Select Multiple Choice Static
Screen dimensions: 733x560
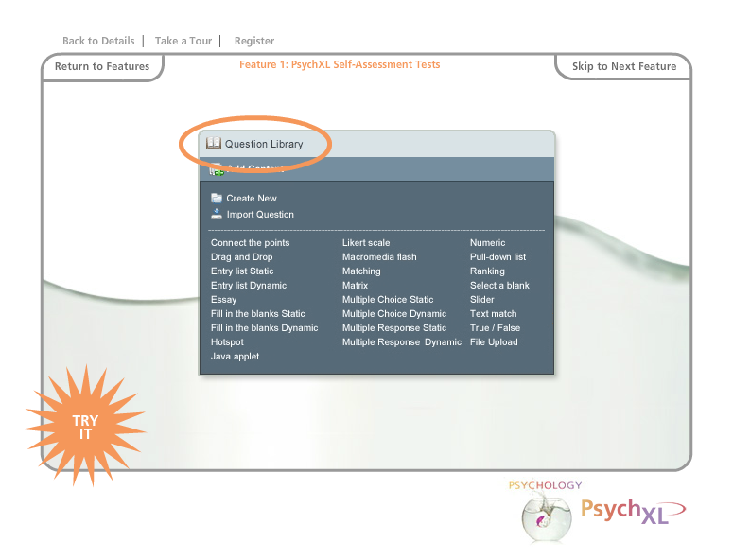point(388,300)
